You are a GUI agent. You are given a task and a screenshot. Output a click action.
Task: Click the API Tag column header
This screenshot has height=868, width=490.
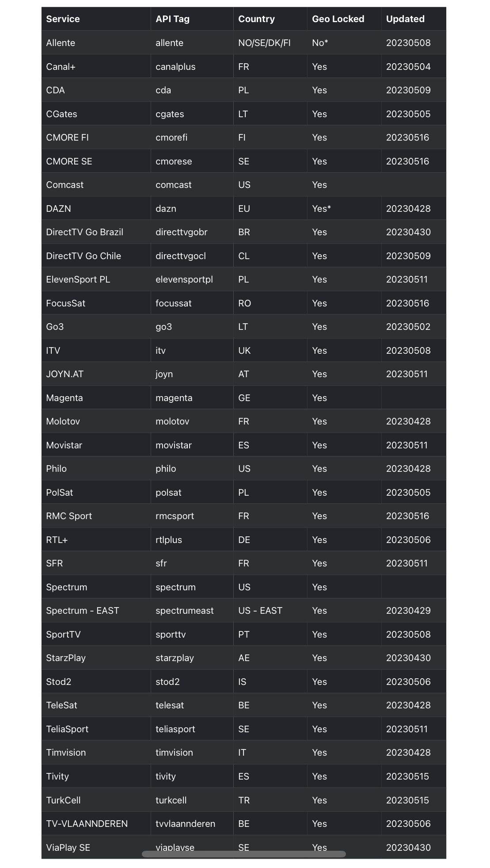[172, 19]
